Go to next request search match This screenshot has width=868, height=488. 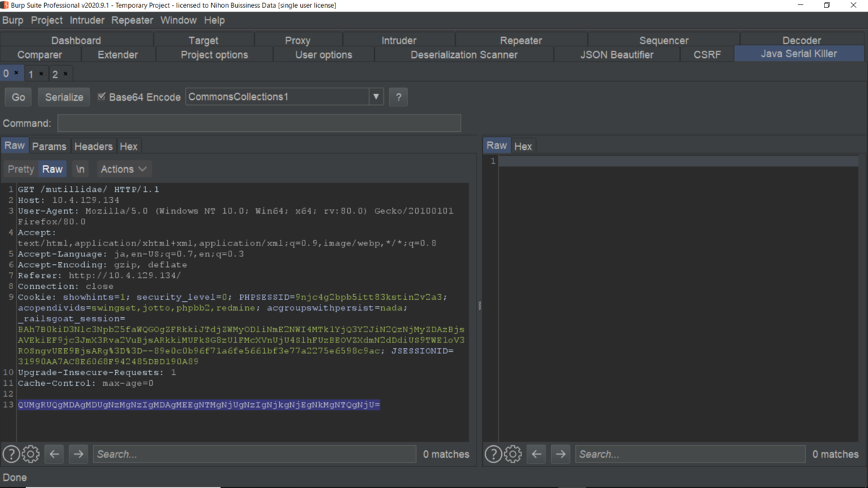pyautogui.click(x=79, y=454)
